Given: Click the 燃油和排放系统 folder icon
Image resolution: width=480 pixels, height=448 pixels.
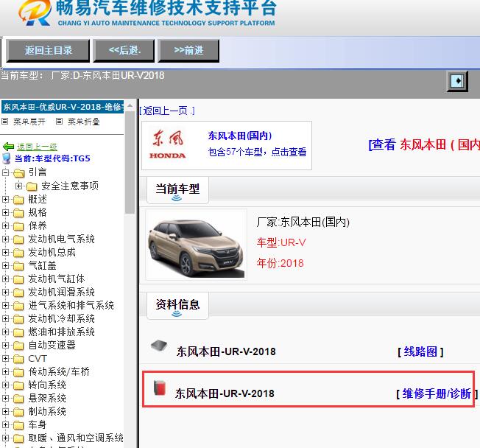Looking at the screenshot, I should (18, 332).
